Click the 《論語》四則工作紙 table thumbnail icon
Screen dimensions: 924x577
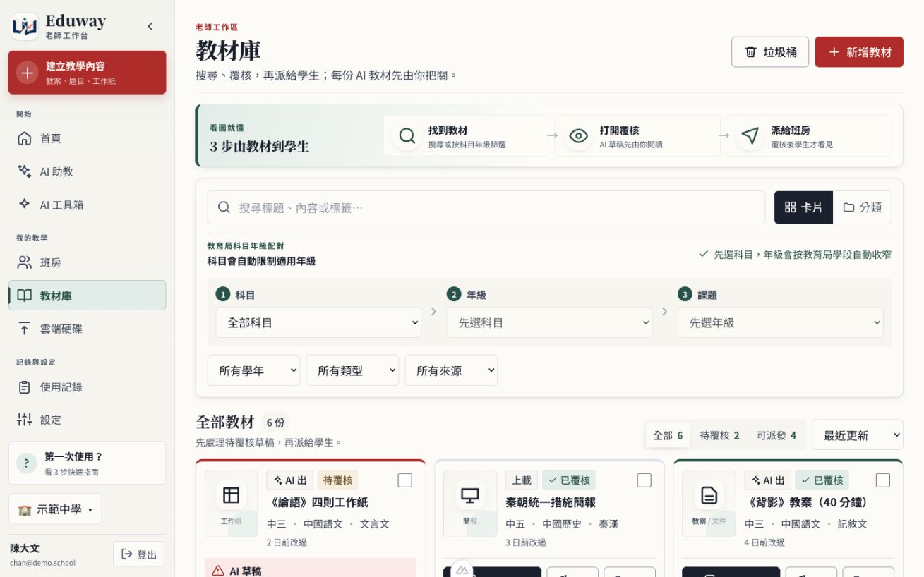pos(232,495)
